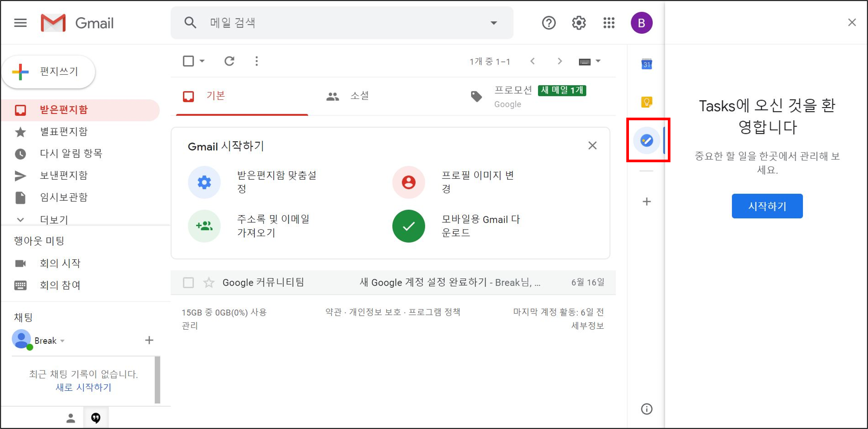Open the select dropdown arrow beside checkbox

[202, 61]
